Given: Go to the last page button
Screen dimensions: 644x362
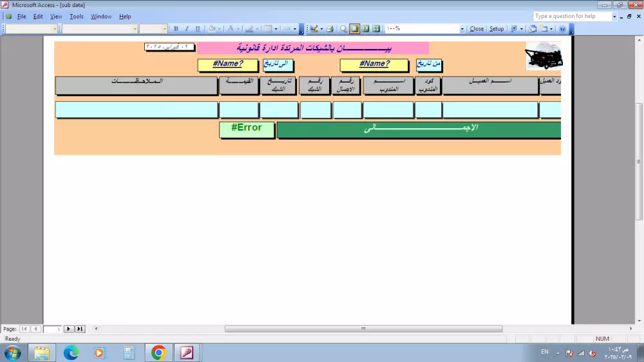Looking at the screenshot, I should [x=80, y=329].
